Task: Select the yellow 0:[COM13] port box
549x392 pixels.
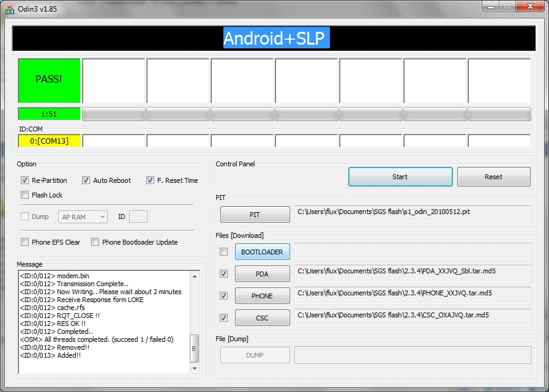Action: [x=49, y=141]
